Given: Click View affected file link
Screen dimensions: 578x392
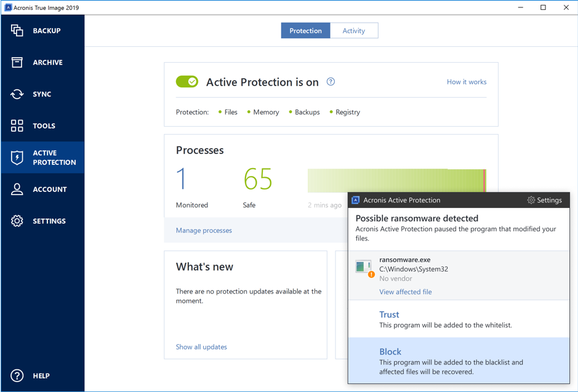Looking at the screenshot, I should click(x=405, y=292).
